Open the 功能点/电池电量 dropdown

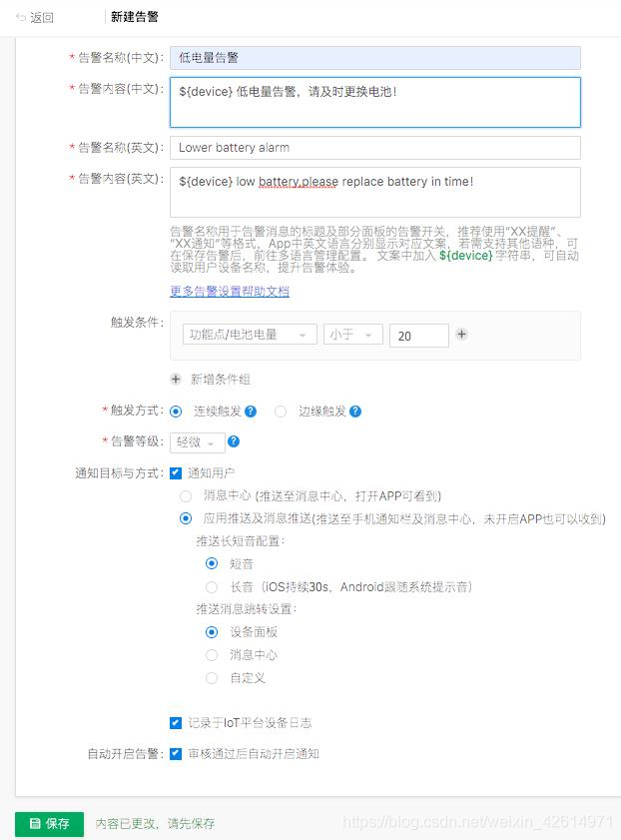click(x=250, y=335)
